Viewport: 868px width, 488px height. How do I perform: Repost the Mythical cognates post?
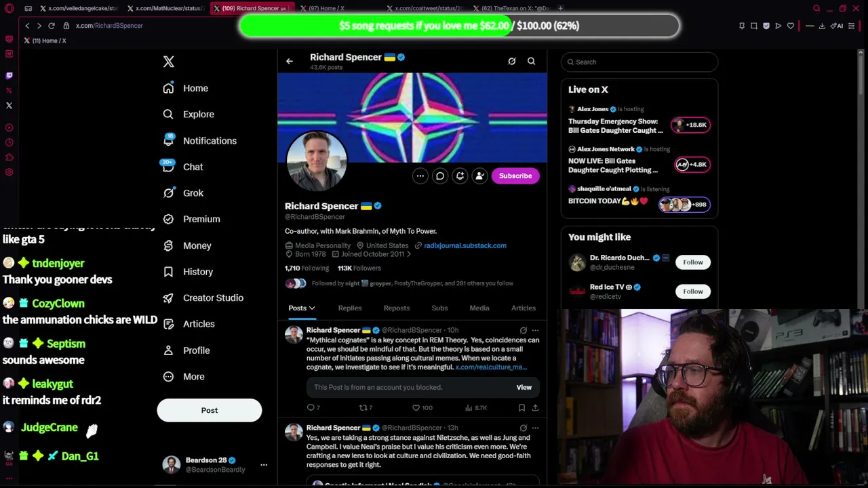click(x=363, y=407)
